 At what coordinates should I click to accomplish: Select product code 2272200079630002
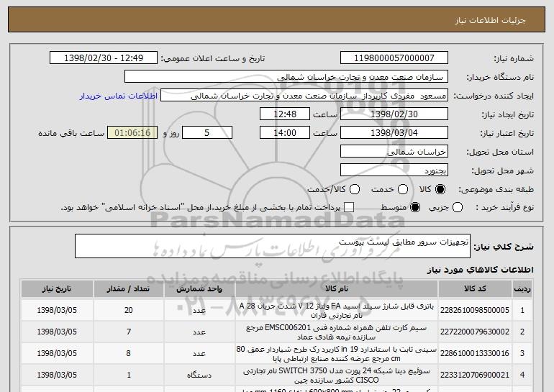point(475,332)
